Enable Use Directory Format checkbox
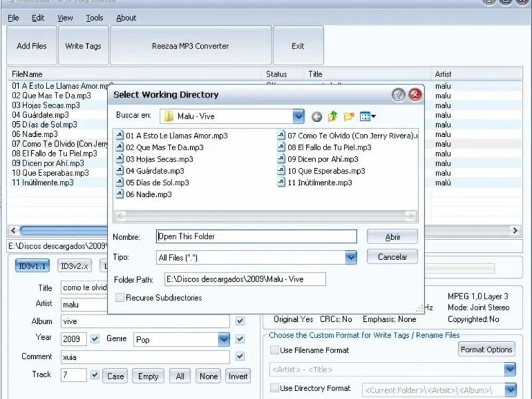The image size is (532, 399). tap(275, 388)
